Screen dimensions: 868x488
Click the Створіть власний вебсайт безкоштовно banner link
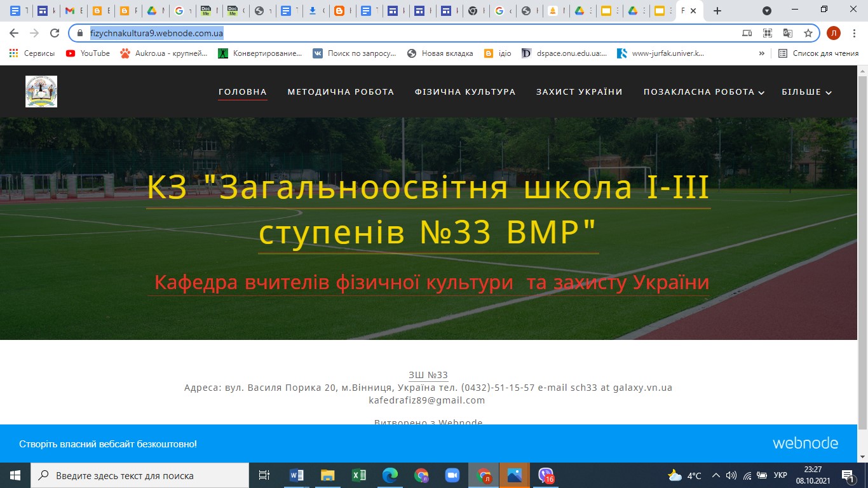point(108,444)
